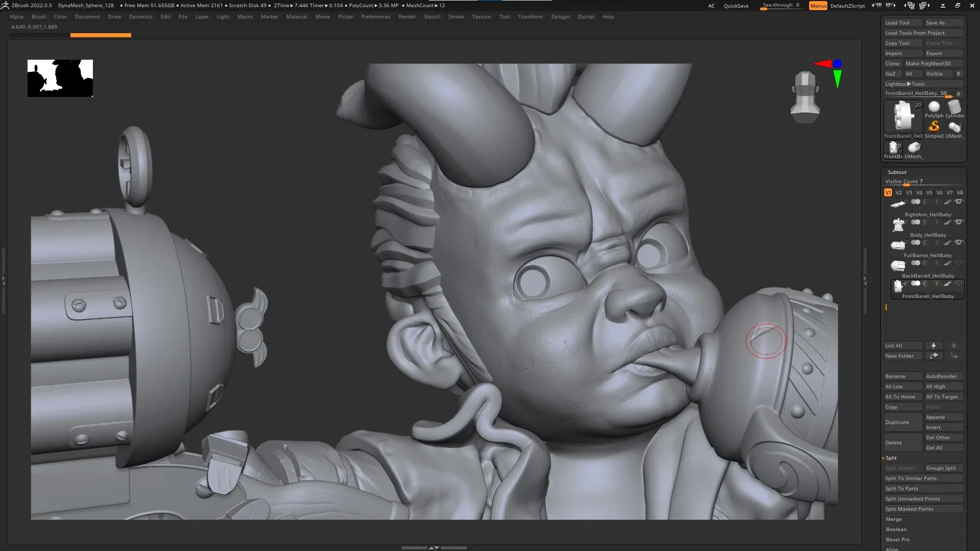Collapse the Subtool panel
The width and height of the screenshot is (980, 551).
coord(897,172)
